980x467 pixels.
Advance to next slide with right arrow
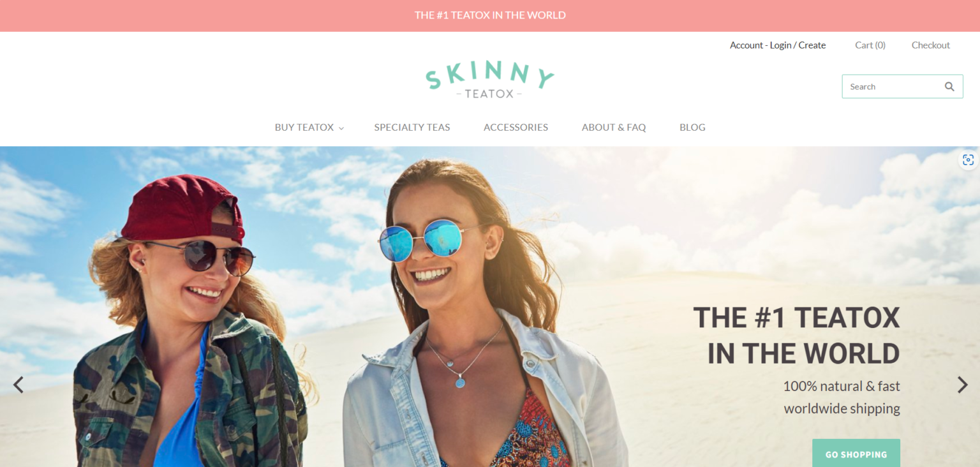coord(962,385)
